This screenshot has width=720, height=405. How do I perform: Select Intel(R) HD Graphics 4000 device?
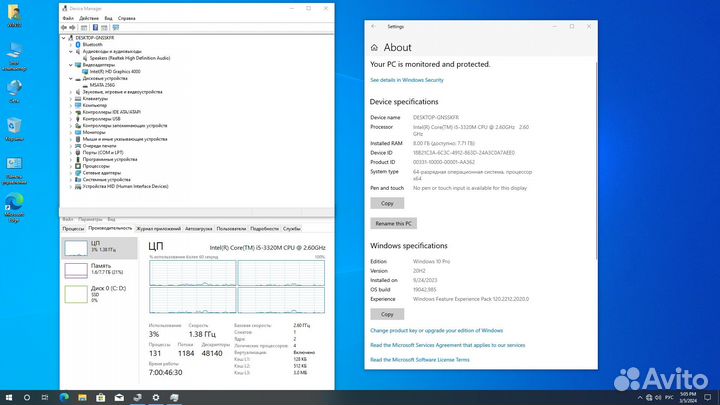click(x=115, y=72)
